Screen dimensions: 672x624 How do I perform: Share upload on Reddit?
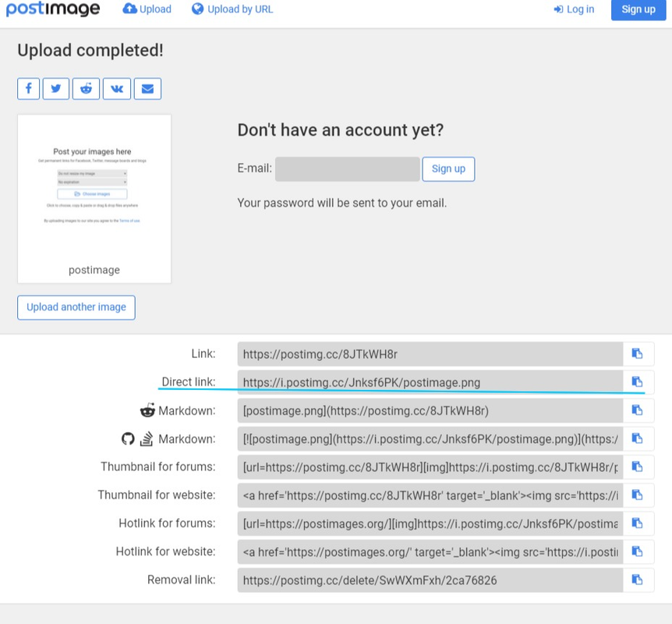click(x=86, y=89)
